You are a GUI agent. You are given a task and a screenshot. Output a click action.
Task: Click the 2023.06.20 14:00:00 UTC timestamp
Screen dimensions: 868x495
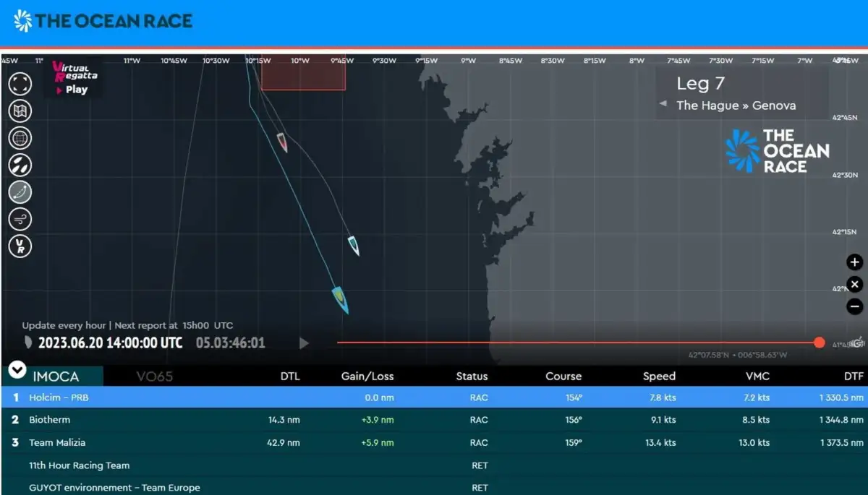point(110,343)
